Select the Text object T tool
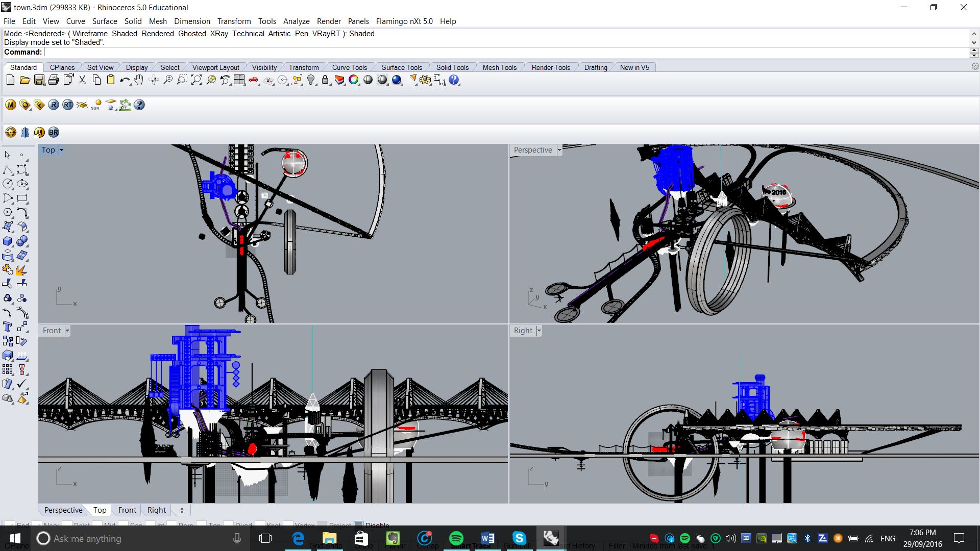 click(8, 327)
